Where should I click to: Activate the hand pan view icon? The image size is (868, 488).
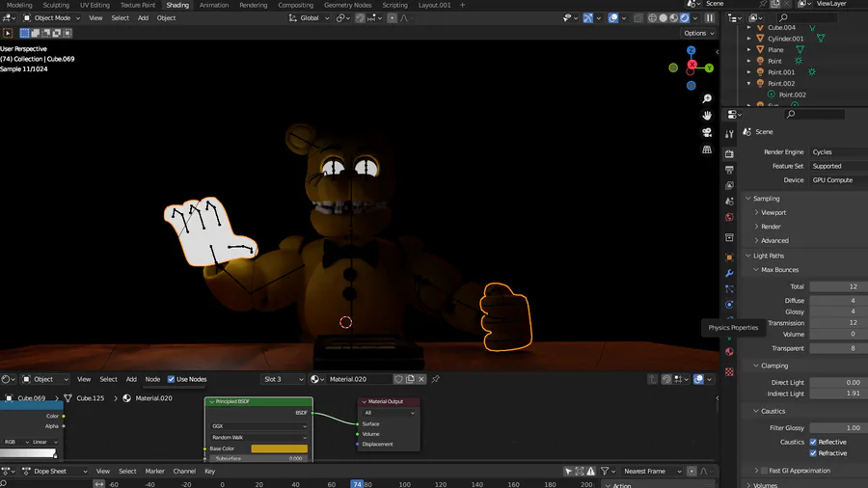point(707,116)
